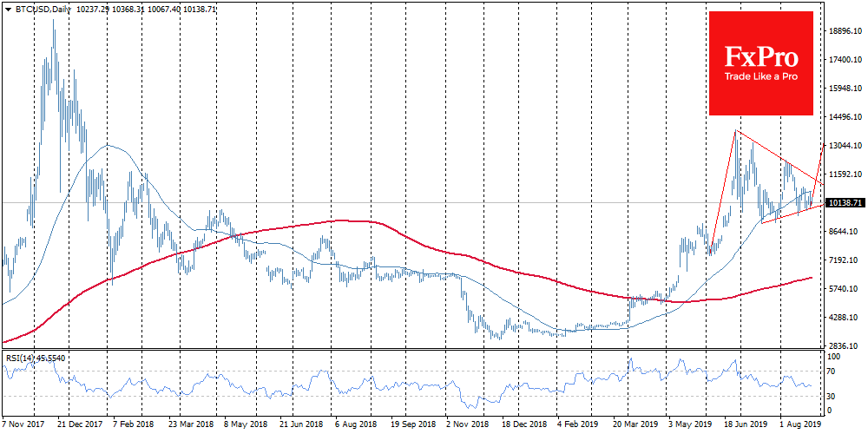Click the 2836.00 price axis label

pyautogui.click(x=844, y=345)
